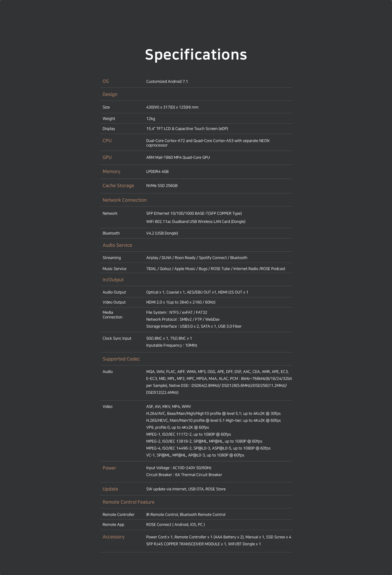Select the GPU Mali-T860 description

(178, 157)
